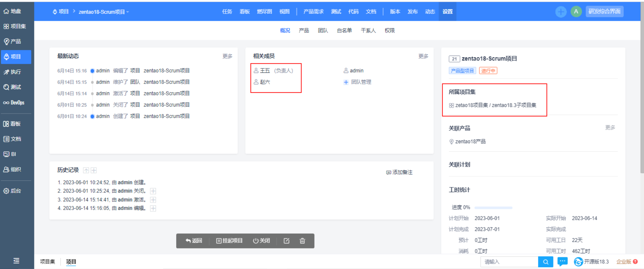Open the 测试 top menu item
Viewport: 644px width, 269px height.
336,11
